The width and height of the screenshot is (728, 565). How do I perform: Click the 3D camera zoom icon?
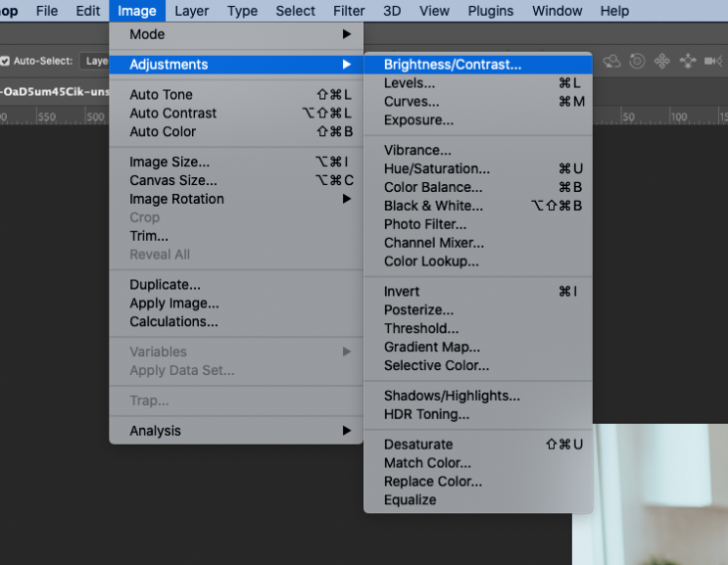[713, 62]
